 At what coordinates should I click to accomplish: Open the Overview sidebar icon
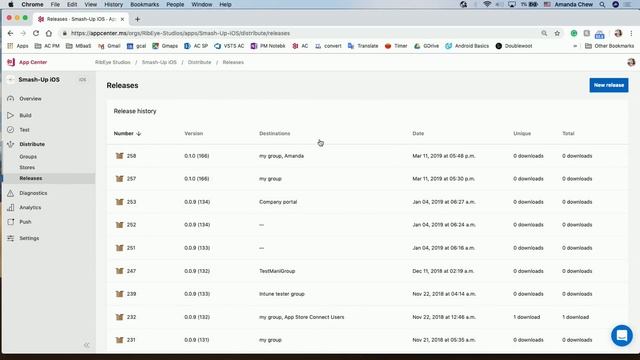[11, 98]
